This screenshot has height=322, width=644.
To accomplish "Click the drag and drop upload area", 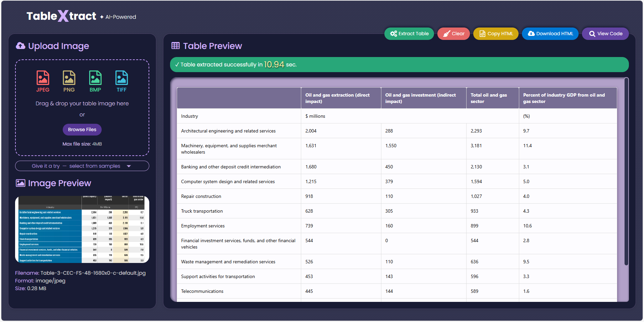I will click(x=82, y=107).
